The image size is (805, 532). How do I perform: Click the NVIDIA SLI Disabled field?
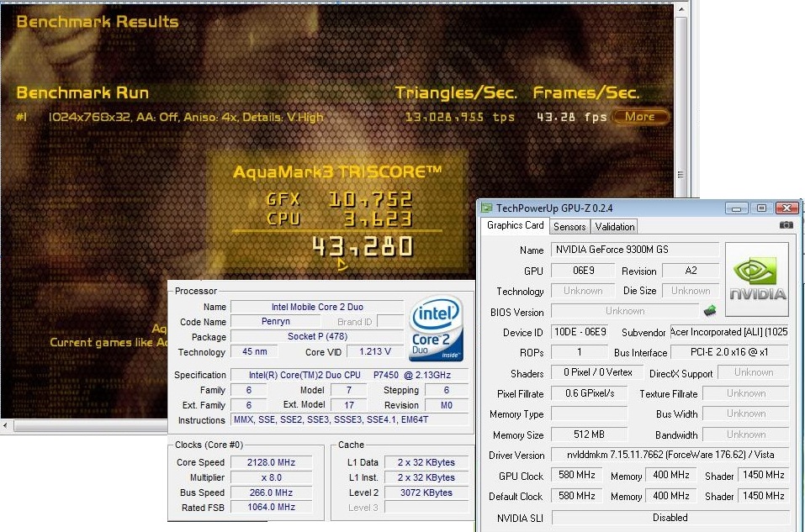click(670, 518)
